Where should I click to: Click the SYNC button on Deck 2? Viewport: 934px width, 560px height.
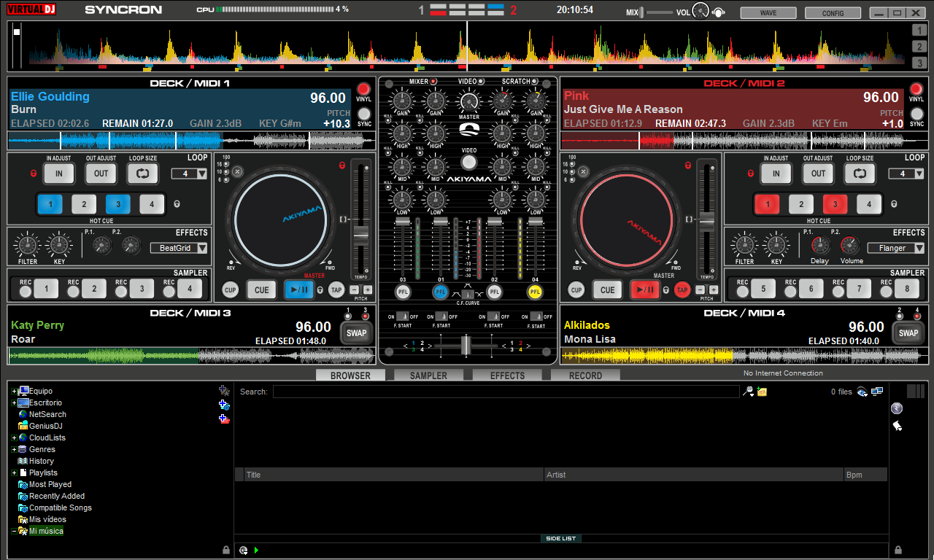coord(916,114)
